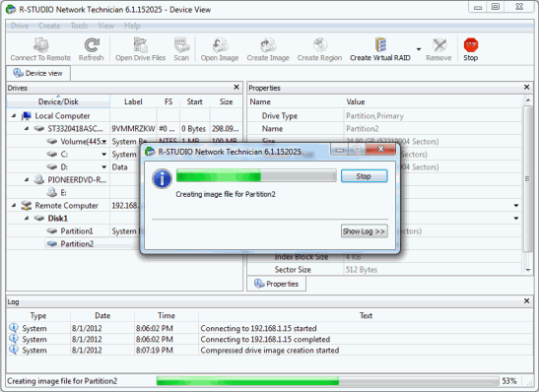The width and height of the screenshot is (539, 392).
Task: Open the Create menu
Action: pyautogui.click(x=49, y=26)
